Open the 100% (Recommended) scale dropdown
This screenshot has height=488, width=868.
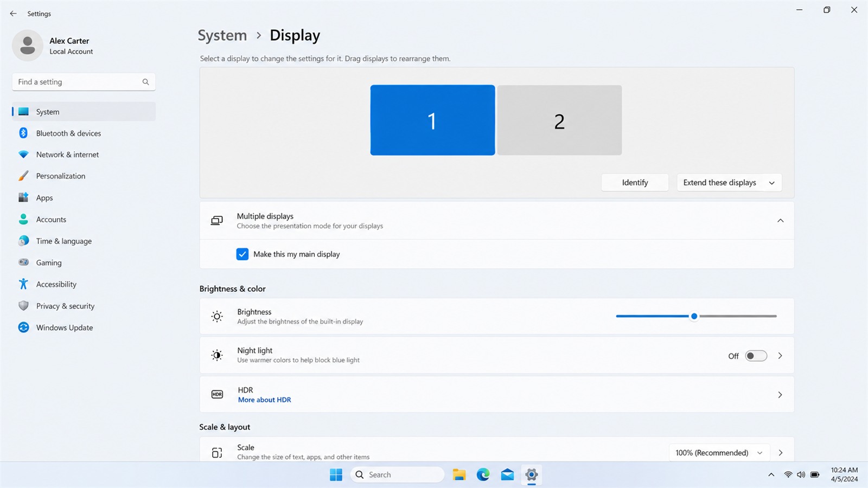pos(719,453)
